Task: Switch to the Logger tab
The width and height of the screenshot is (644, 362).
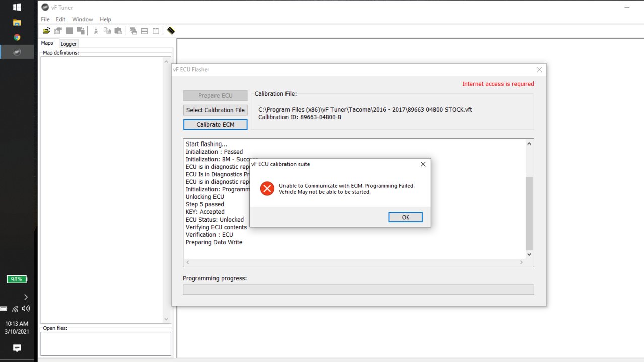Action: coord(68,44)
